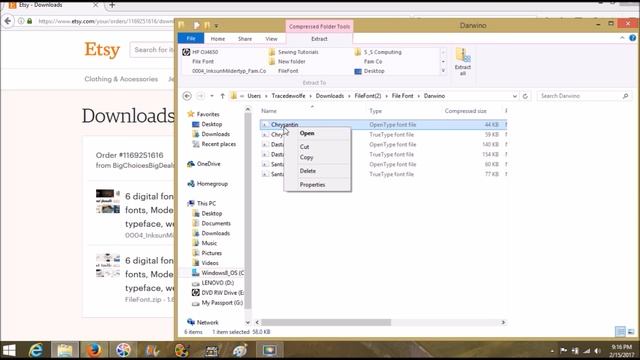Viewport: 640px width, 360px height.
Task: Click the Windows Start button
Action: click(x=9, y=350)
